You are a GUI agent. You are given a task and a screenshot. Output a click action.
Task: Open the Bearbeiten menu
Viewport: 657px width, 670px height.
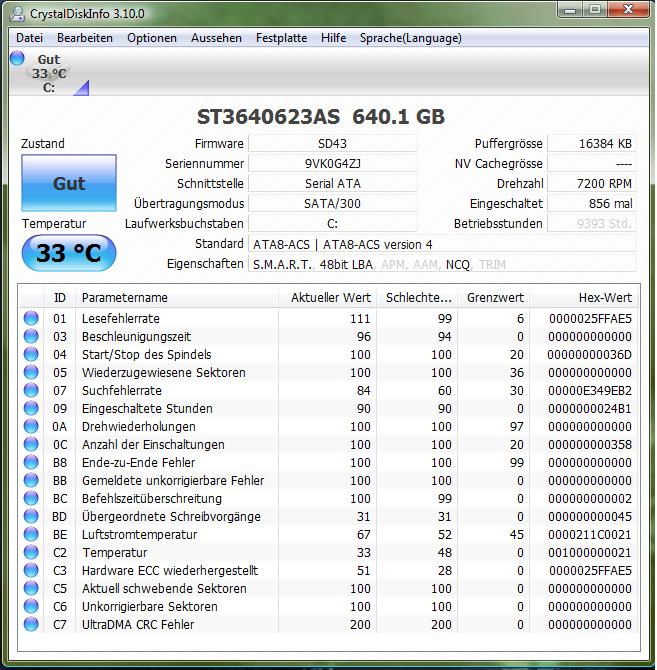click(x=85, y=38)
